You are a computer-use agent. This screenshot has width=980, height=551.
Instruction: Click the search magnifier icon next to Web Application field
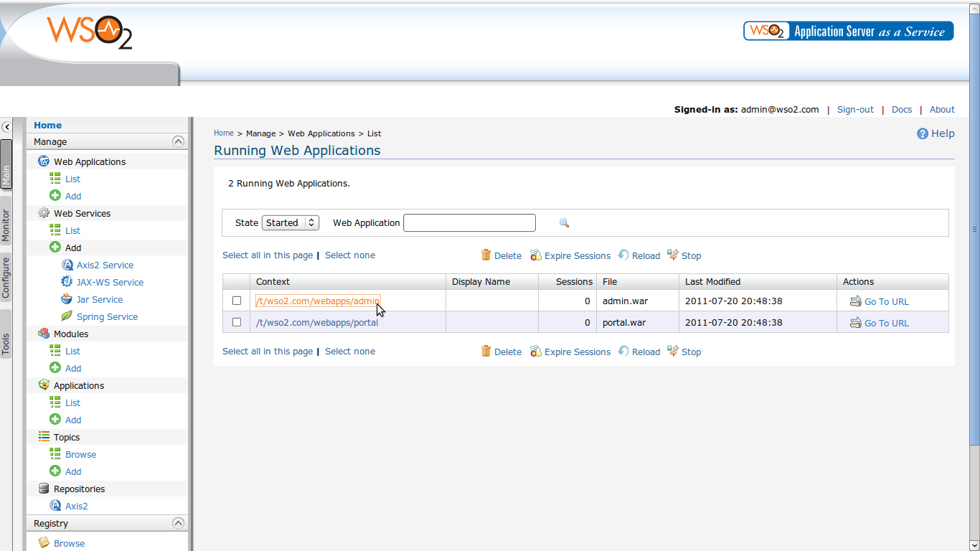[564, 223]
